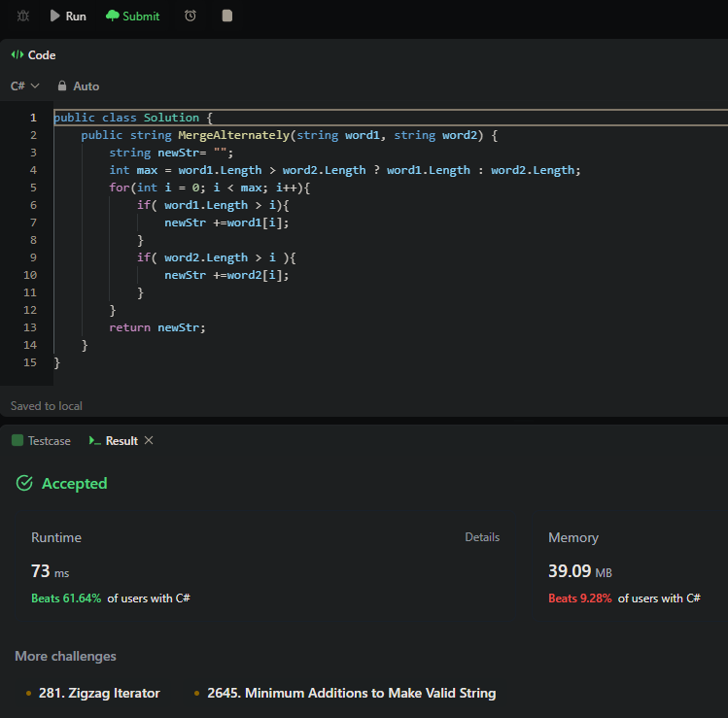Screen dimensions: 728x718
Task: Open runtime Details link
Action: 482,537
